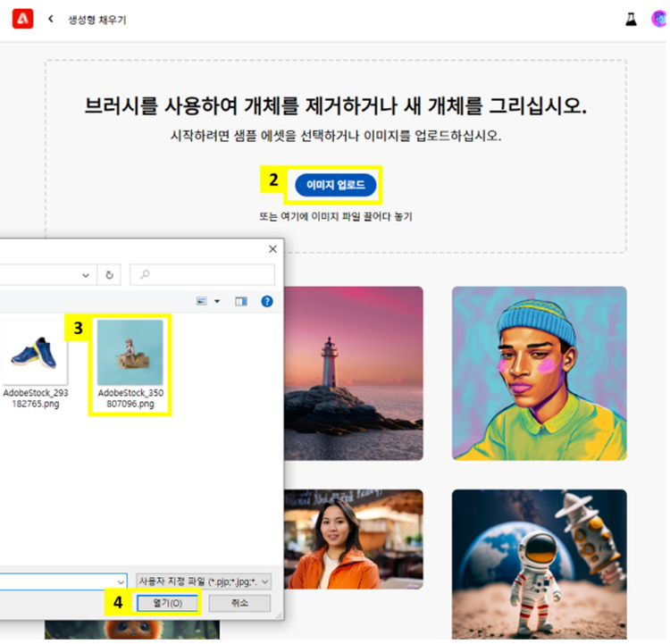Open the help question mark icon
The width and height of the screenshot is (670, 644).
[267, 302]
